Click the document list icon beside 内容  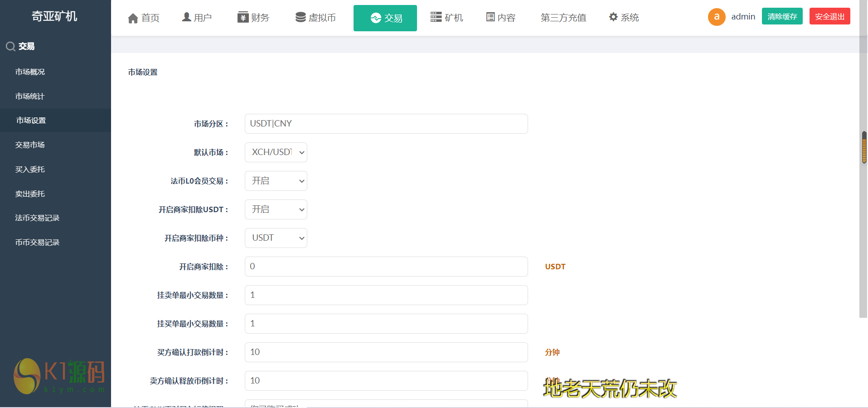490,17
